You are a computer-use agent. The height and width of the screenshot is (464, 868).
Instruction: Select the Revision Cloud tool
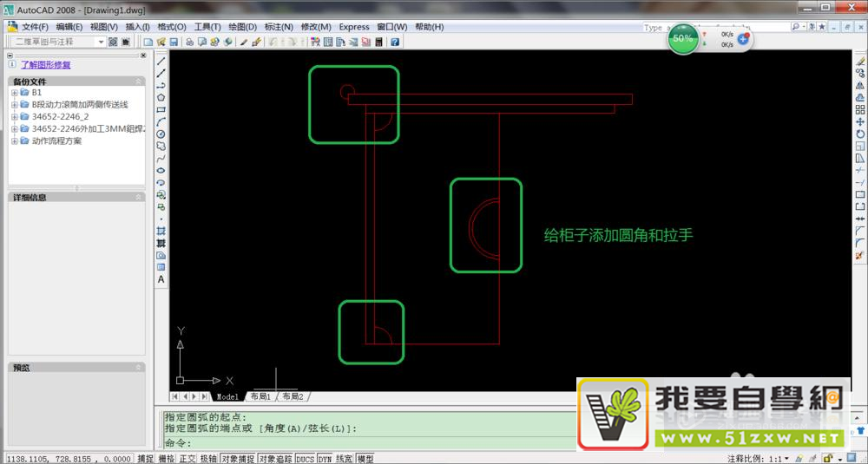click(161, 146)
